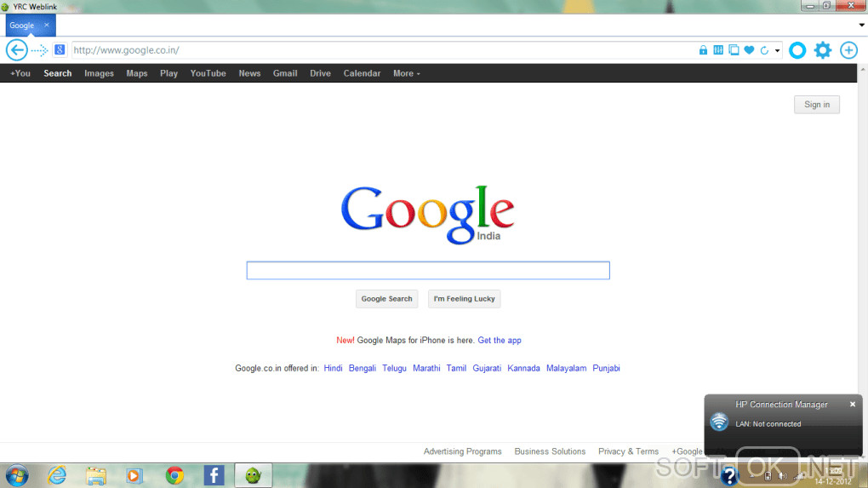Open News in the Google bar
This screenshot has height=488, width=868.
point(249,73)
